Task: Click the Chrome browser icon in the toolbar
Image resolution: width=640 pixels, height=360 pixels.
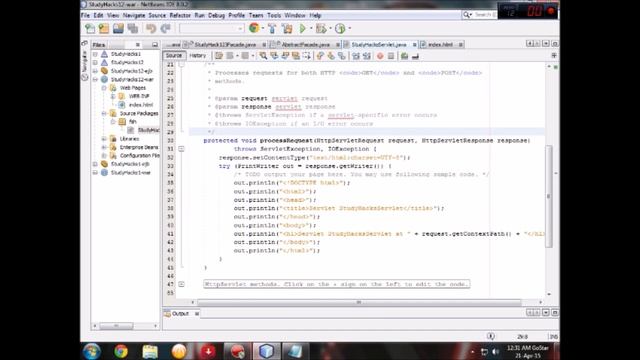Action: coord(254,28)
